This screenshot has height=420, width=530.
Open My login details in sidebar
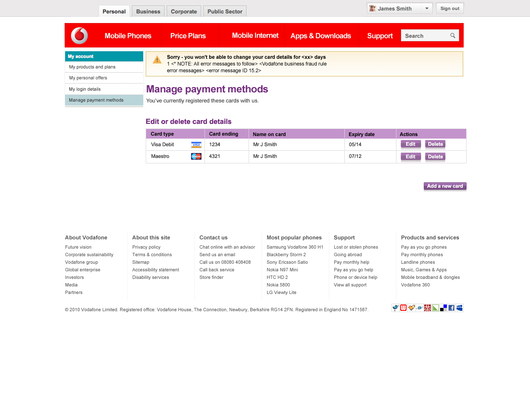[x=85, y=89]
